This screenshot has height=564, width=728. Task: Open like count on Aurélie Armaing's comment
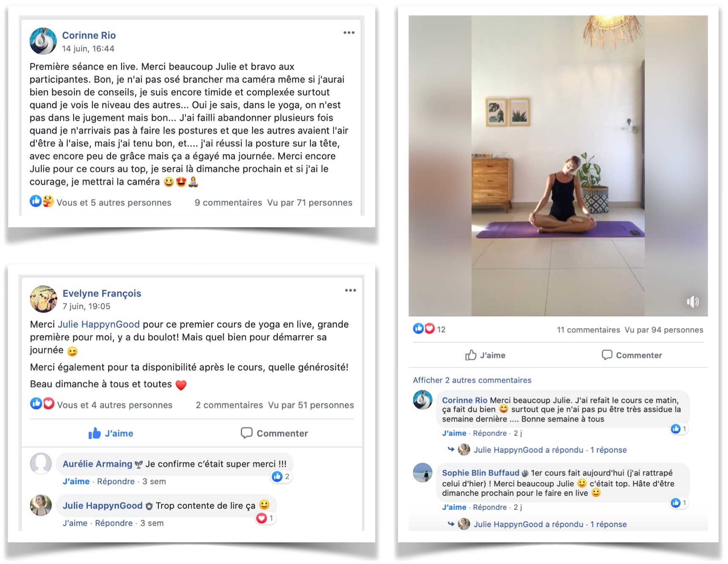pyautogui.click(x=281, y=476)
